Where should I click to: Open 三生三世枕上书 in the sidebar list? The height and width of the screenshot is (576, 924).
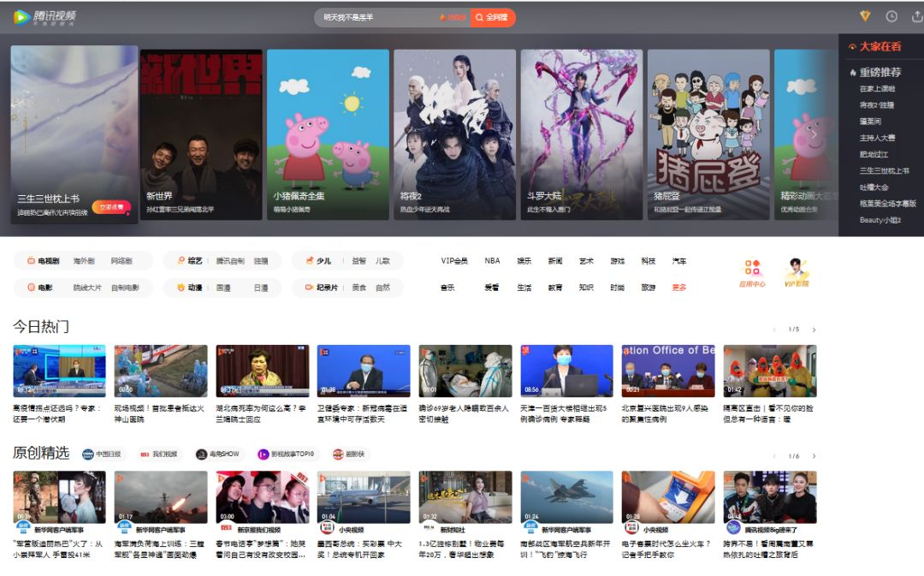(x=884, y=170)
